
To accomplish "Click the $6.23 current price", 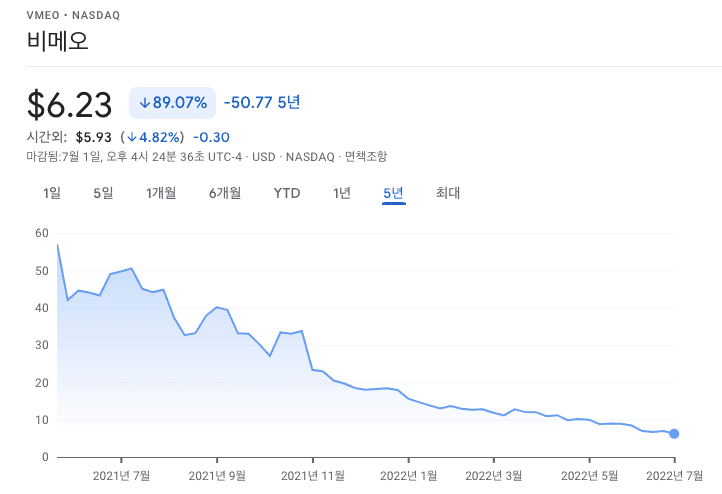I will [70, 105].
